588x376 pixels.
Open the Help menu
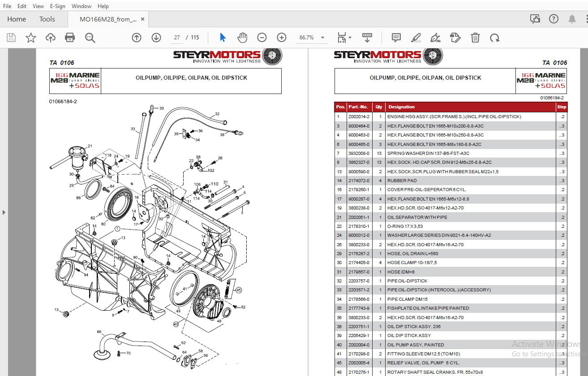pos(103,6)
